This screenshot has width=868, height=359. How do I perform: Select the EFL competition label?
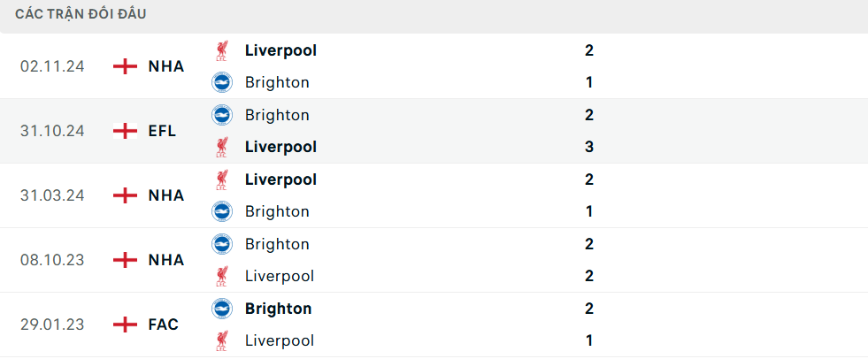[162, 131]
